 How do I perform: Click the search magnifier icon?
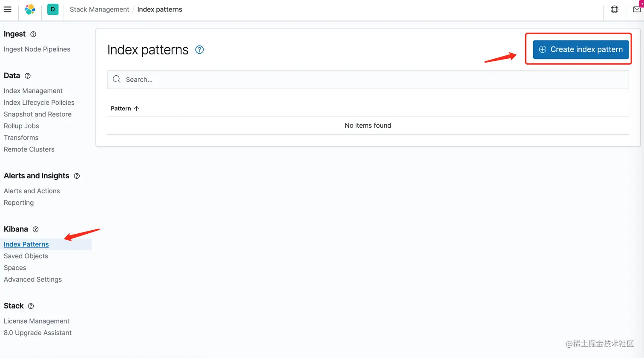[x=117, y=79]
